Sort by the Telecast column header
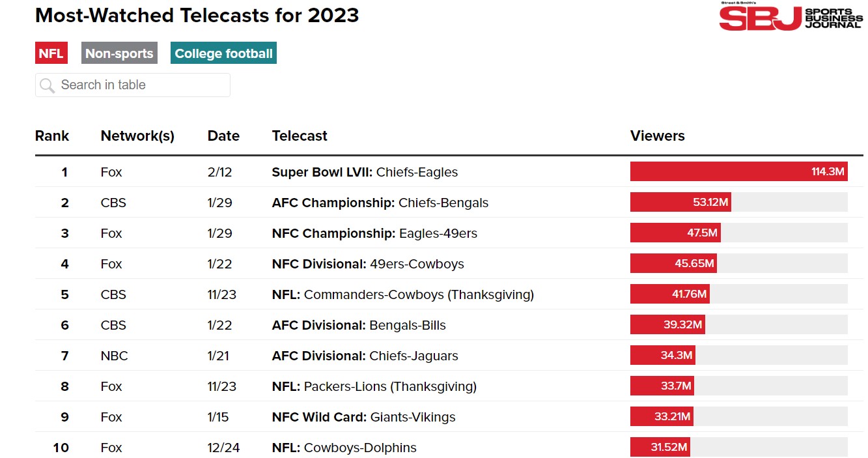This screenshot has height=458, width=868. coord(300,136)
